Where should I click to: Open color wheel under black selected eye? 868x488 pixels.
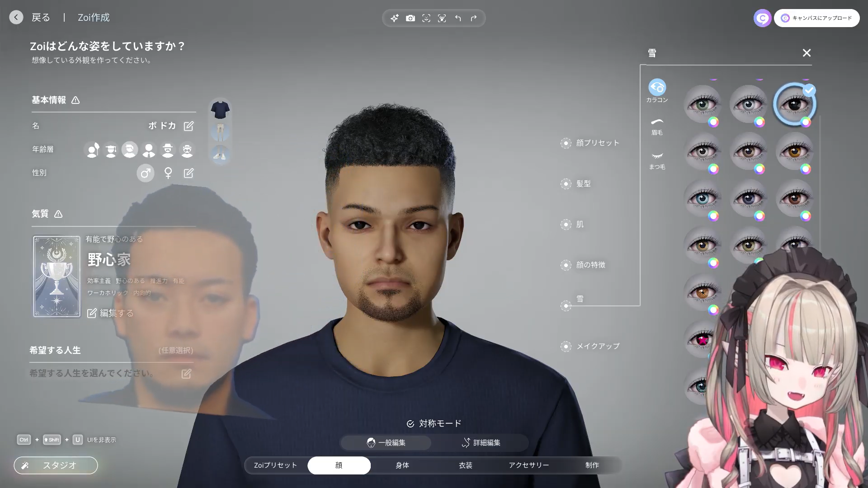point(806,122)
